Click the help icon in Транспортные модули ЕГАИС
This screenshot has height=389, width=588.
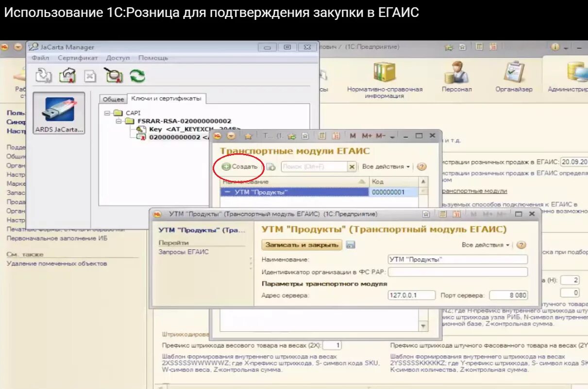click(421, 166)
